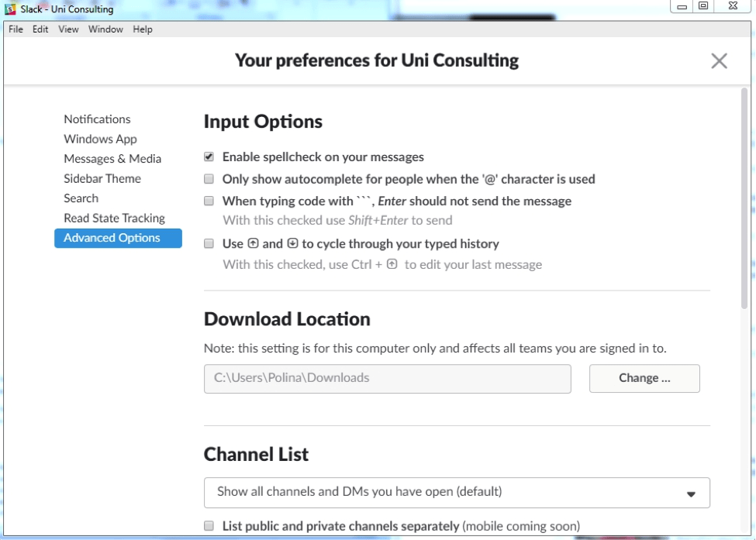The width and height of the screenshot is (756, 540).
Task: Close the preferences dialog with the X
Action: tap(719, 61)
